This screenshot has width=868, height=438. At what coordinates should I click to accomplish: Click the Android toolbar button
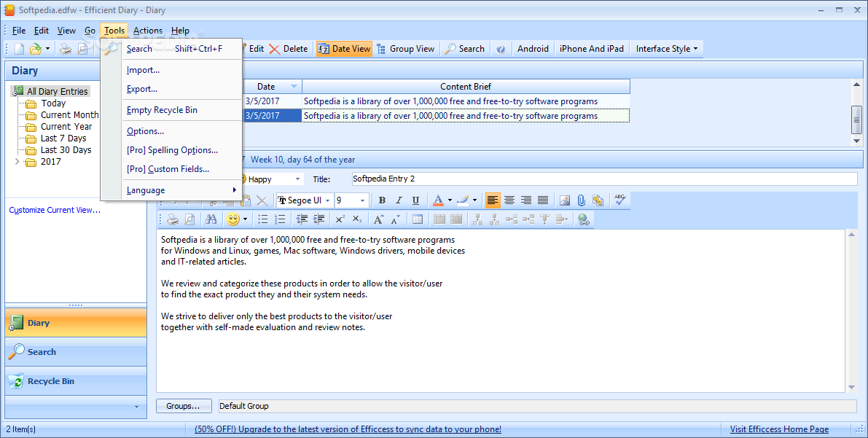[x=533, y=49]
